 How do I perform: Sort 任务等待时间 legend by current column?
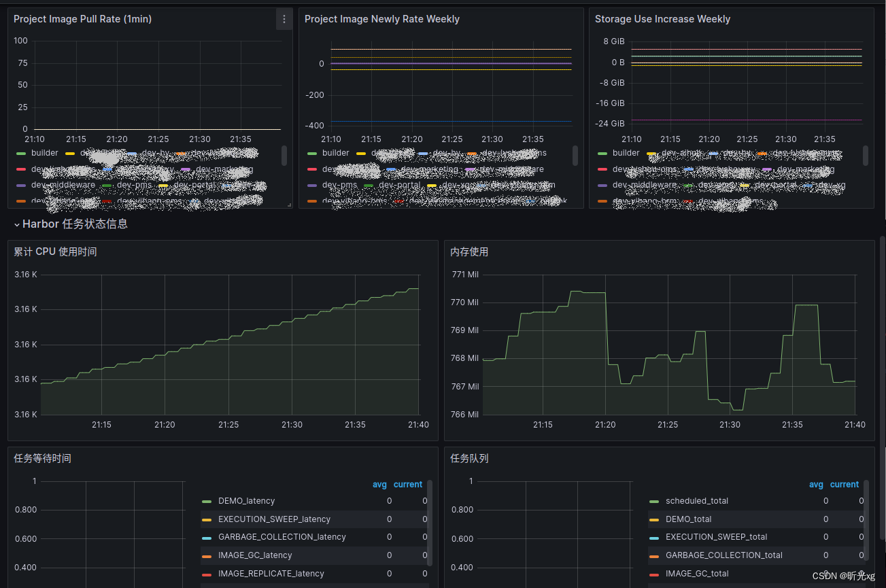pos(408,485)
